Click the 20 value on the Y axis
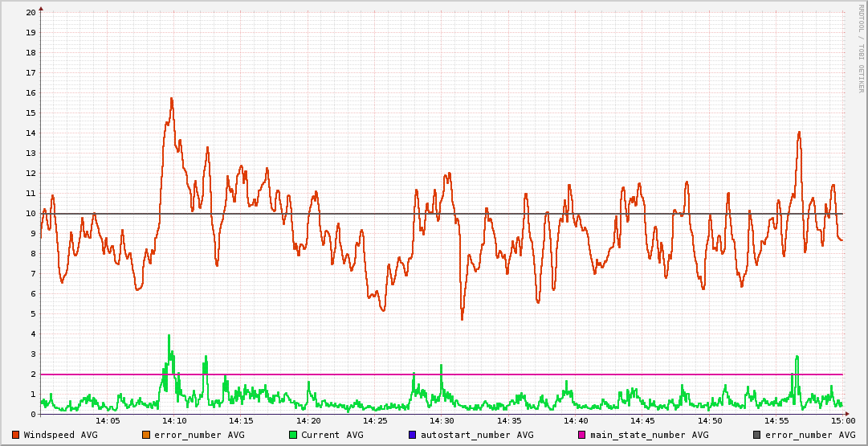 [31, 13]
